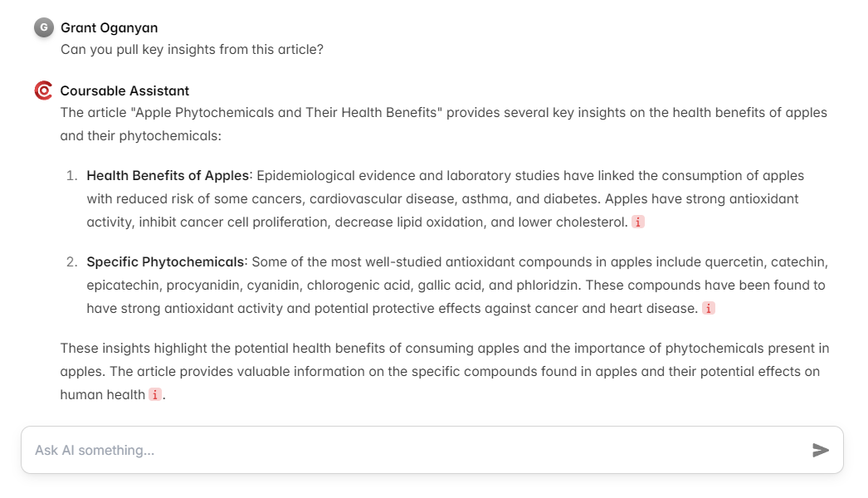The width and height of the screenshot is (868, 498).
Task: Click the user message about key insights
Action: [192, 49]
